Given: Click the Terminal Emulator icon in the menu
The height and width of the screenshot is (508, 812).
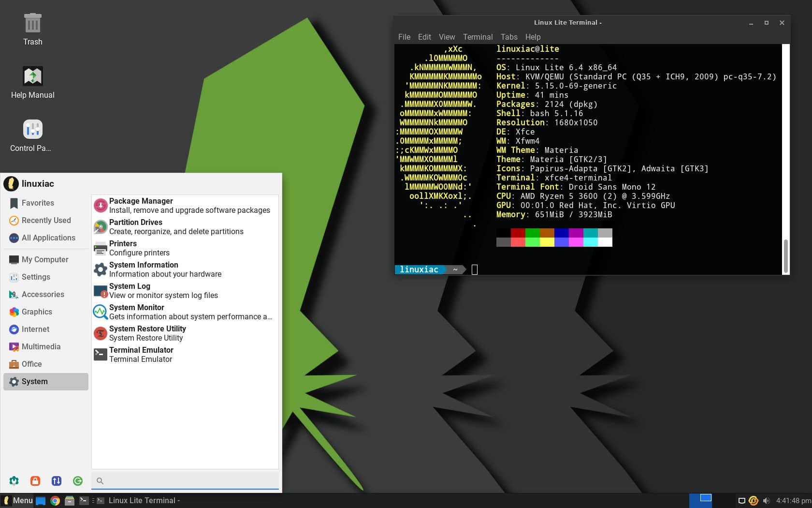Looking at the screenshot, I should [100, 354].
